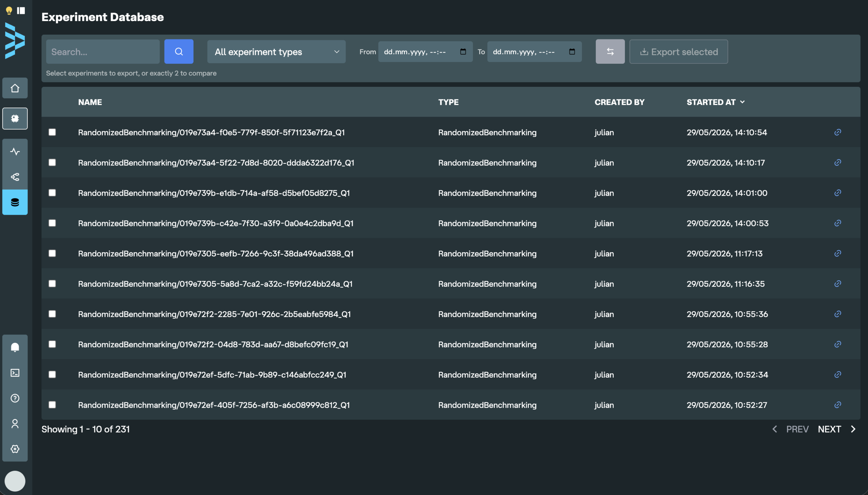Open the From date calendar picker
Screen dimensions: 868x495
pos(463,52)
